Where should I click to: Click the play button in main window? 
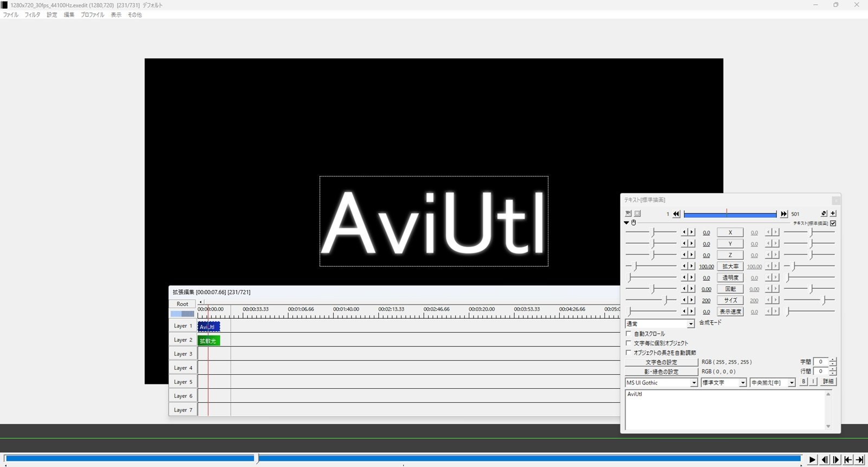(812, 460)
